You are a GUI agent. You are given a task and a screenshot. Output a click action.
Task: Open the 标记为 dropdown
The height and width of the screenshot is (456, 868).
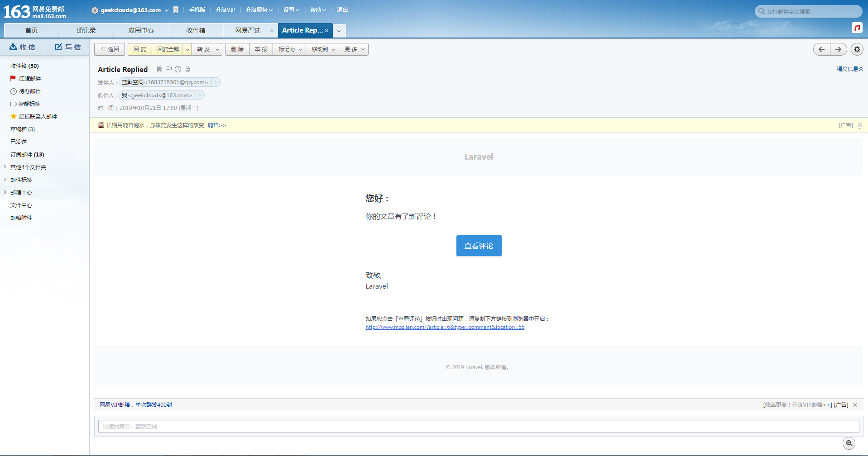290,49
